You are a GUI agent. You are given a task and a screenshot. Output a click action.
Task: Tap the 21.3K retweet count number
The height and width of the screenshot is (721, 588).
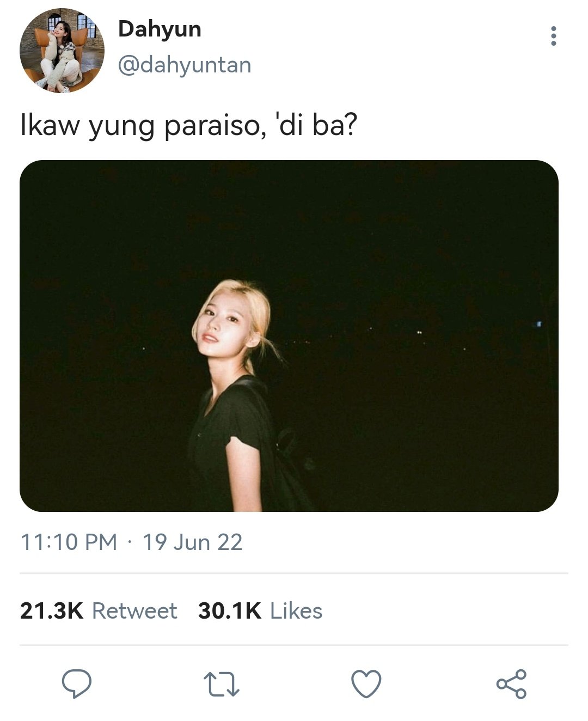tap(52, 611)
